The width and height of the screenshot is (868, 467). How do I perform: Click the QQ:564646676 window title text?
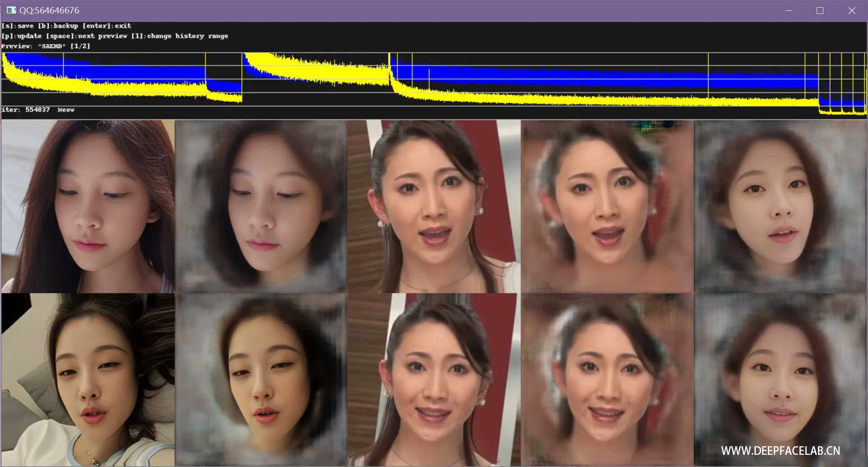tap(50, 10)
